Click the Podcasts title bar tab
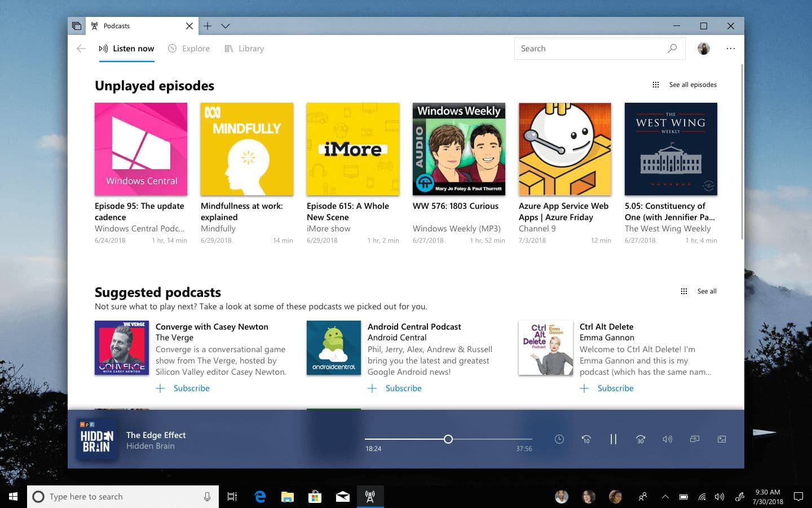This screenshot has height=508, width=812. pyautogui.click(x=142, y=26)
